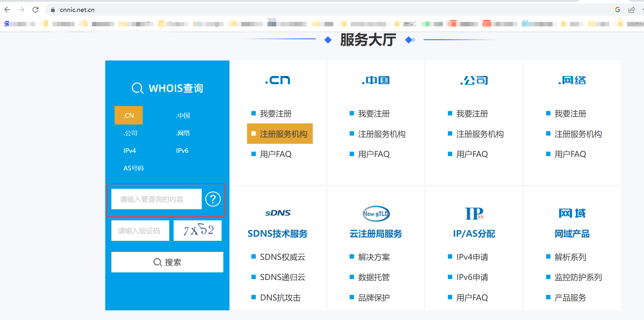
Task: Click the question mark help icon
Action: click(213, 199)
